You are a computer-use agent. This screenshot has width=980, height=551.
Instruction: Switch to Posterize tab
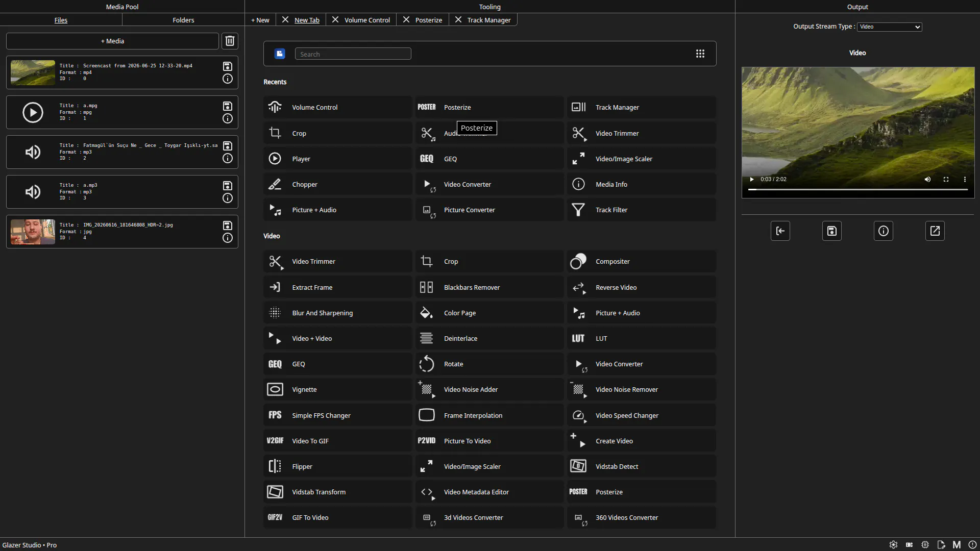tap(429, 20)
